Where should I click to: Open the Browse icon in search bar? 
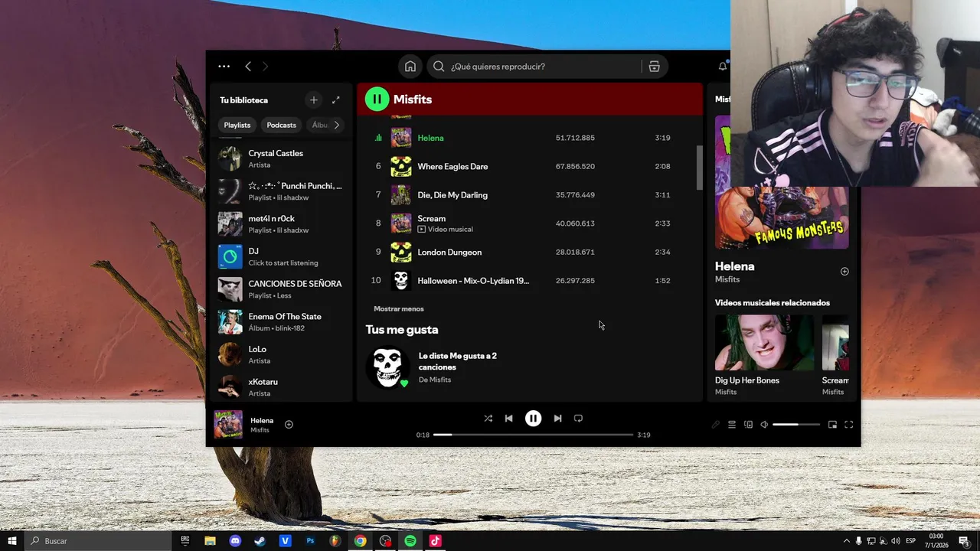(654, 67)
